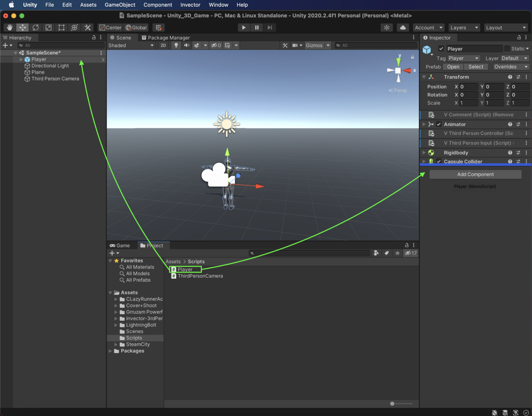This screenshot has width=532, height=416.
Task: Open the Account dropdown
Action: pyautogui.click(x=429, y=27)
